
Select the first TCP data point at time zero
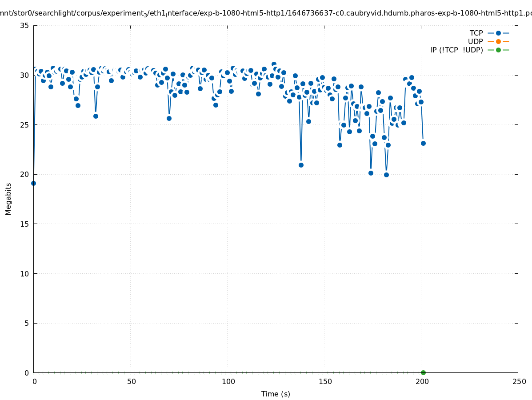(x=33, y=183)
